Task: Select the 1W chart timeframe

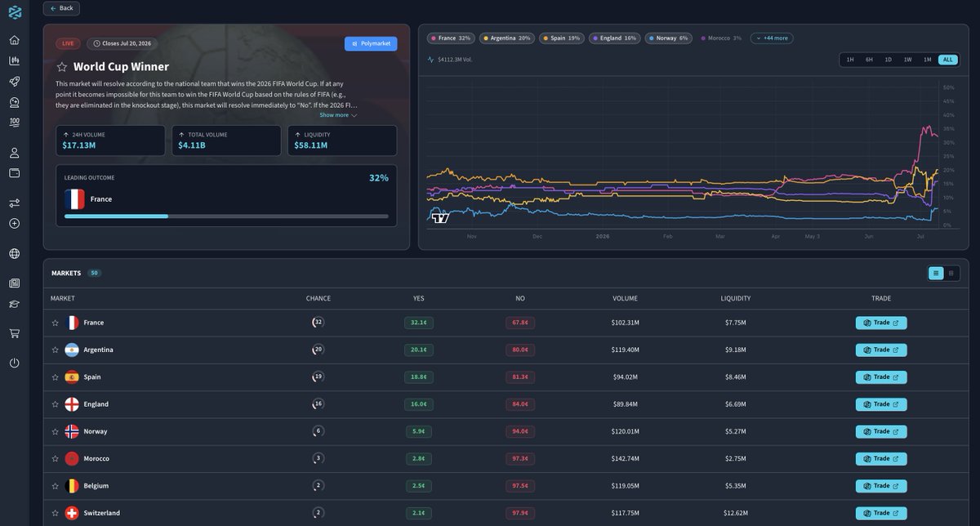Action: tap(907, 60)
